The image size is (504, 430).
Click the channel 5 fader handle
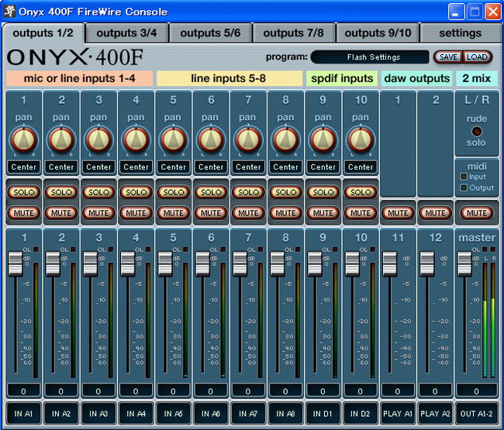click(x=165, y=264)
